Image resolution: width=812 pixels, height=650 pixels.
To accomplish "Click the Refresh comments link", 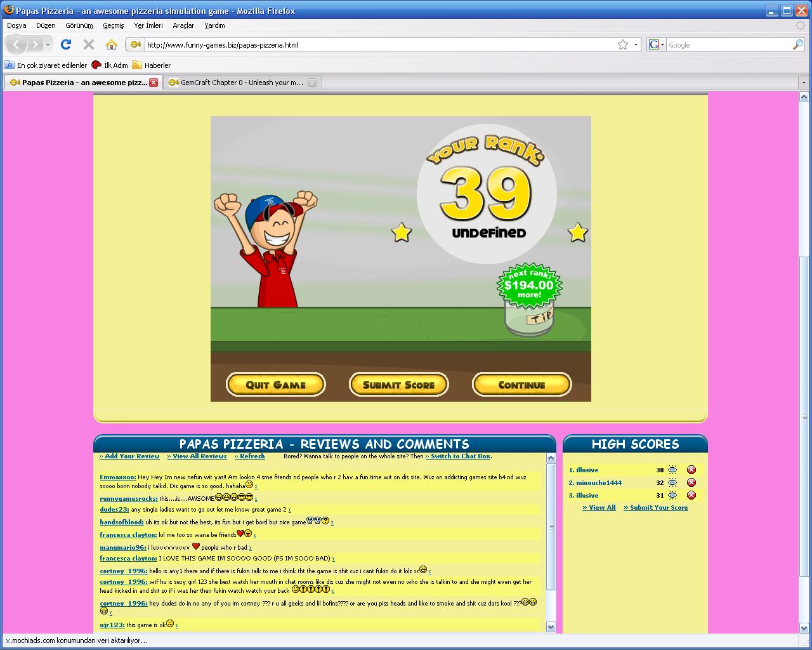I will pyautogui.click(x=249, y=456).
